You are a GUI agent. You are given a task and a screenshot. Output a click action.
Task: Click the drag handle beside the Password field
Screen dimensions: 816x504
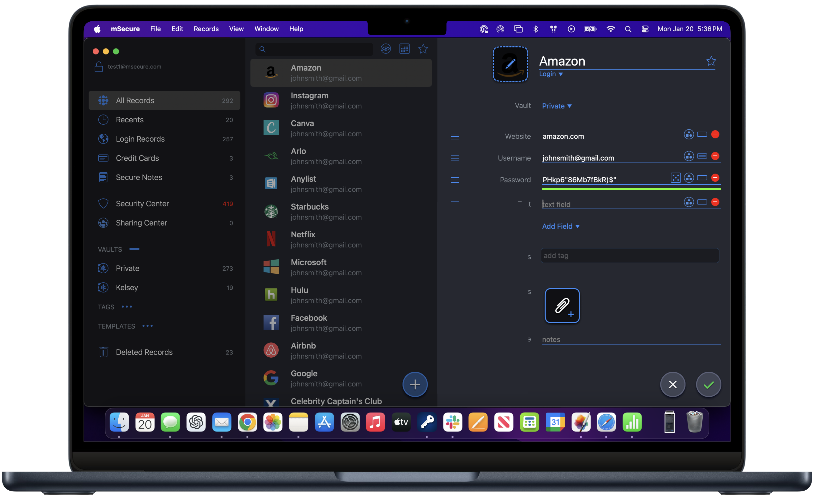455,180
